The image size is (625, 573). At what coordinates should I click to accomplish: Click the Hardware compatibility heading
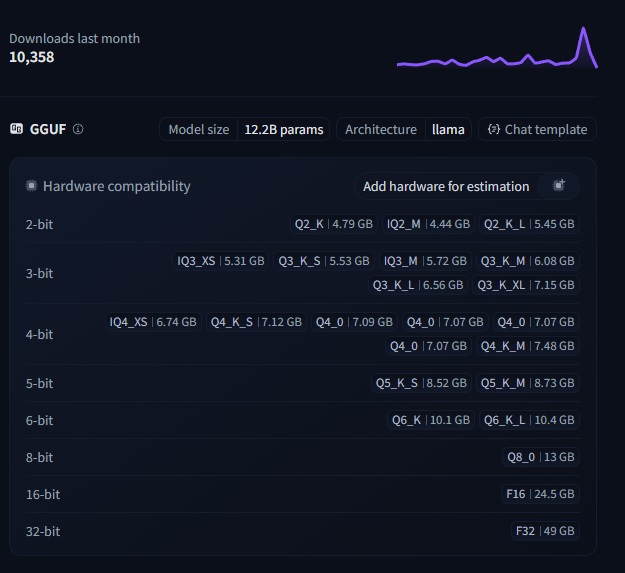pos(116,186)
